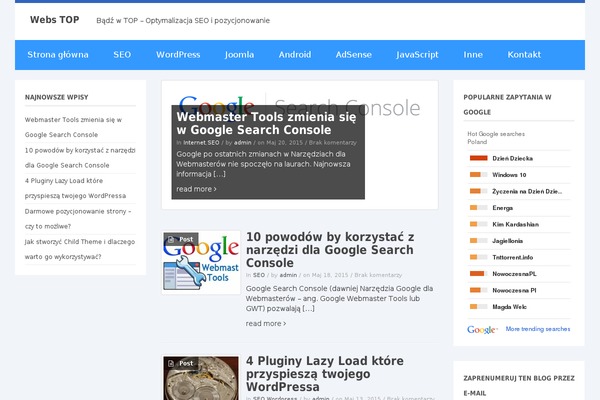Click the Webs TOP site title
The image size is (600, 400).
pyautogui.click(x=55, y=20)
